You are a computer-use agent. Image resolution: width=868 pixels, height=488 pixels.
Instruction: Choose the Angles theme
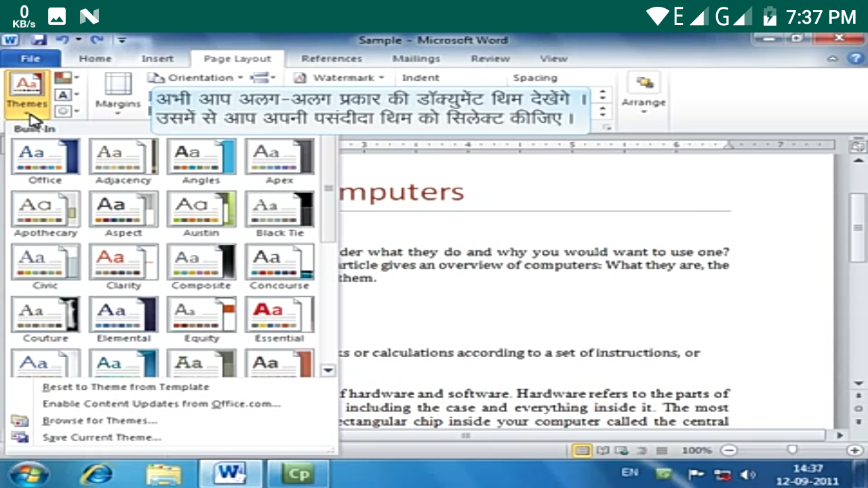point(201,161)
